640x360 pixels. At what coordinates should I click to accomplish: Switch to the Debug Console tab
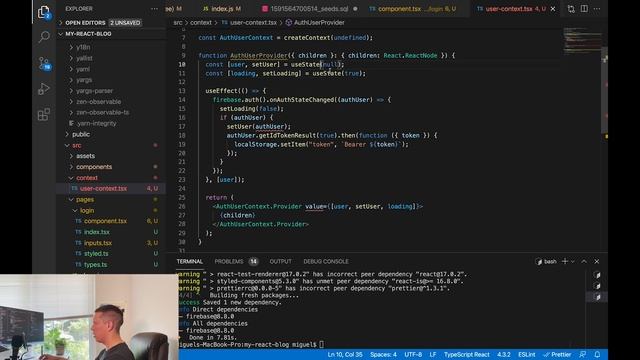pos(326,261)
